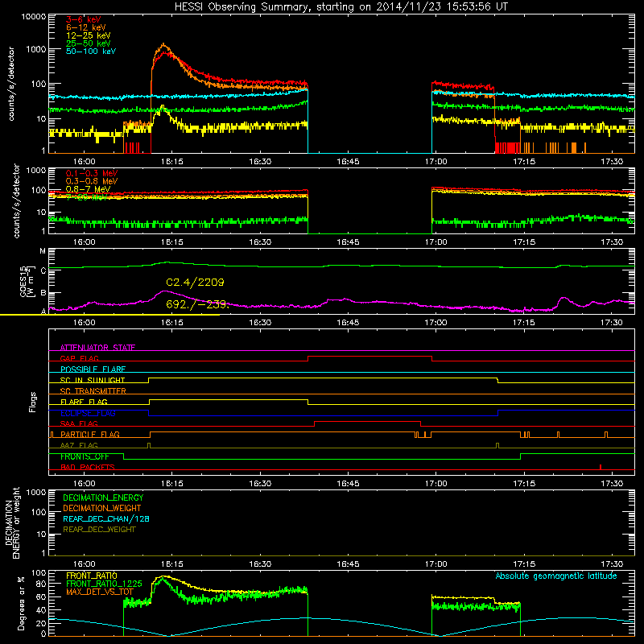Select the POSSIBLE_FLARE flag label
Screen dimensions: 644x644
tap(93, 369)
